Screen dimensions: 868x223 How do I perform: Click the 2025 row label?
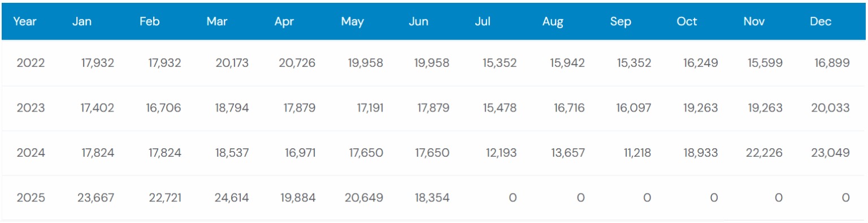[x=31, y=198]
